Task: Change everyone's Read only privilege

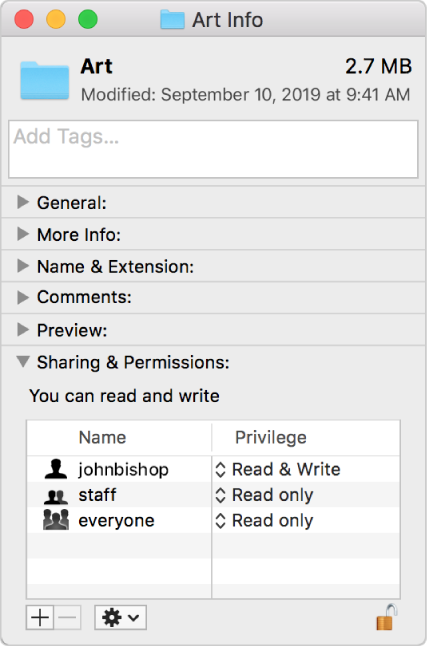Action: (x=264, y=520)
